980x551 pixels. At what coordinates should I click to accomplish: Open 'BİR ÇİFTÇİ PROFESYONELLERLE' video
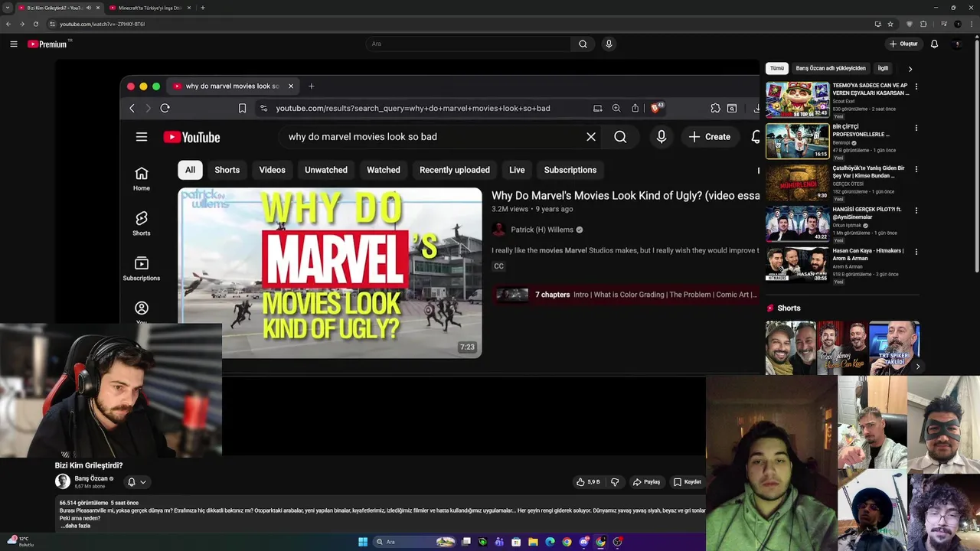point(797,141)
